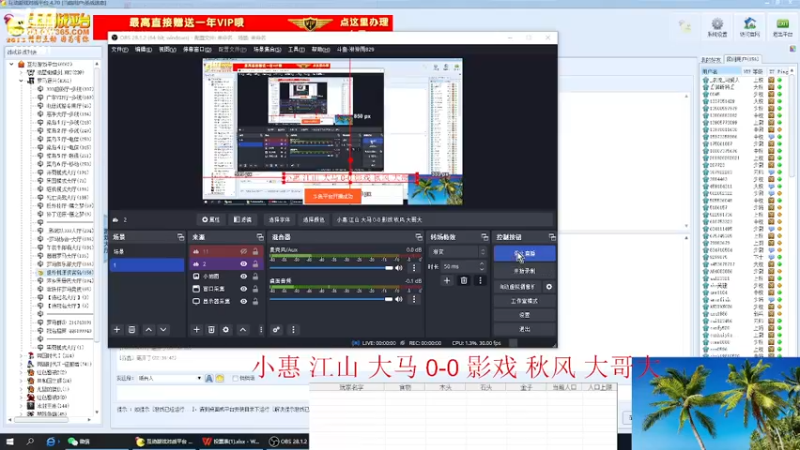Open OBS from Windows taskbar
The width and height of the screenshot is (800, 450).
(288, 441)
